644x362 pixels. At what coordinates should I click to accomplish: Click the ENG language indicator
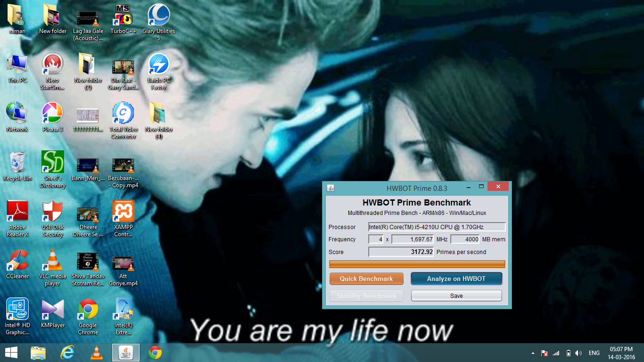click(594, 353)
